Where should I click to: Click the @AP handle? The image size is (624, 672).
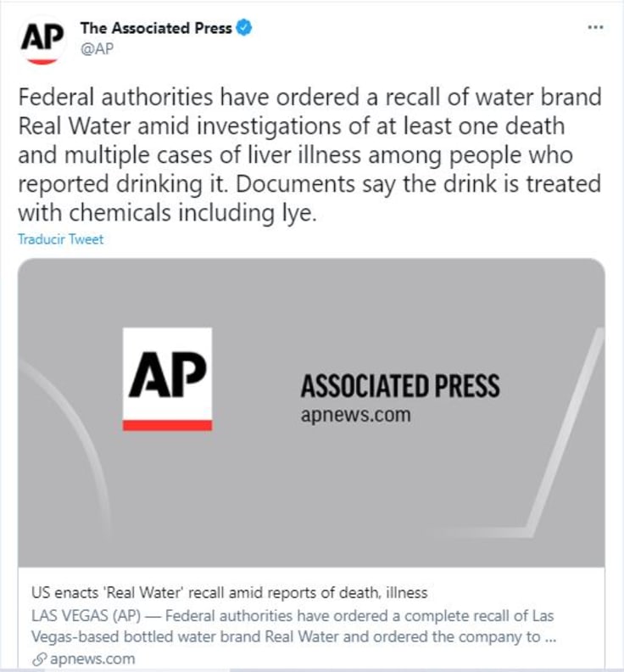tap(97, 48)
